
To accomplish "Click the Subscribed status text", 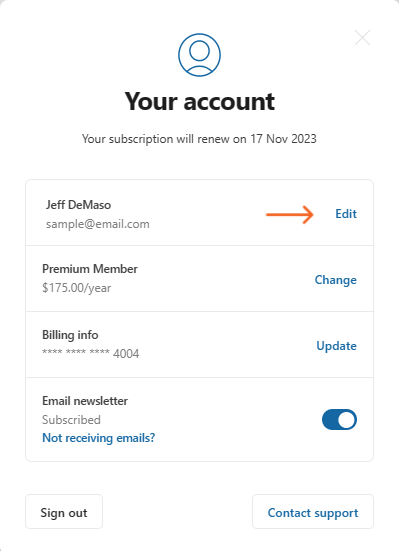I will coord(71,420).
